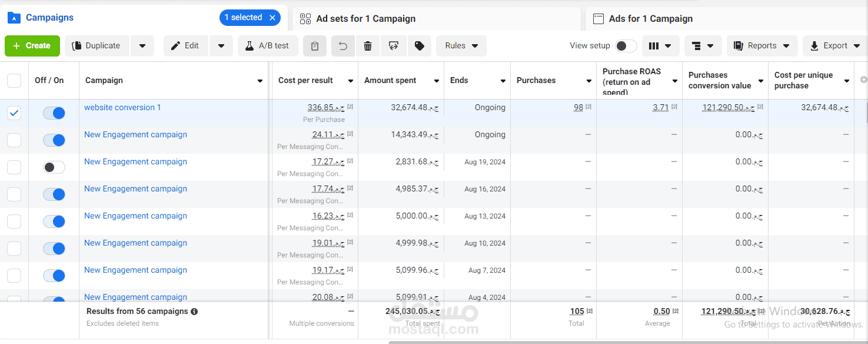
Task: Click the tag label icon
Action: pos(420,46)
